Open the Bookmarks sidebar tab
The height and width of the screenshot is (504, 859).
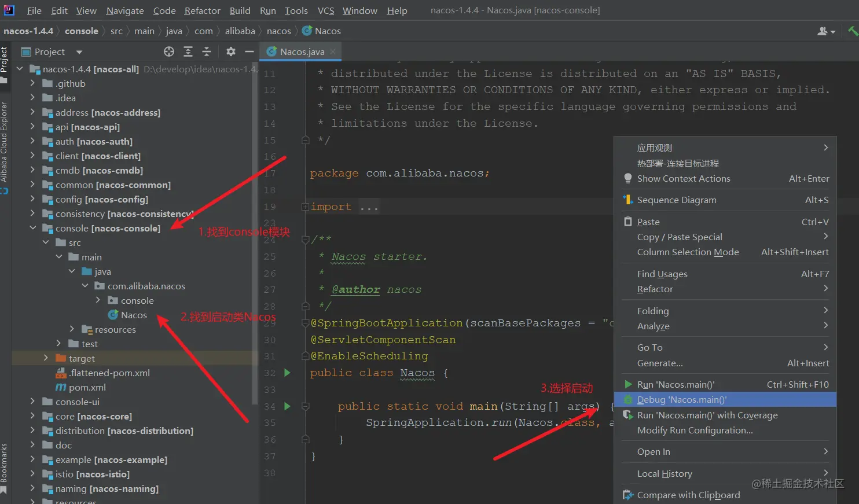pyautogui.click(x=5, y=468)
